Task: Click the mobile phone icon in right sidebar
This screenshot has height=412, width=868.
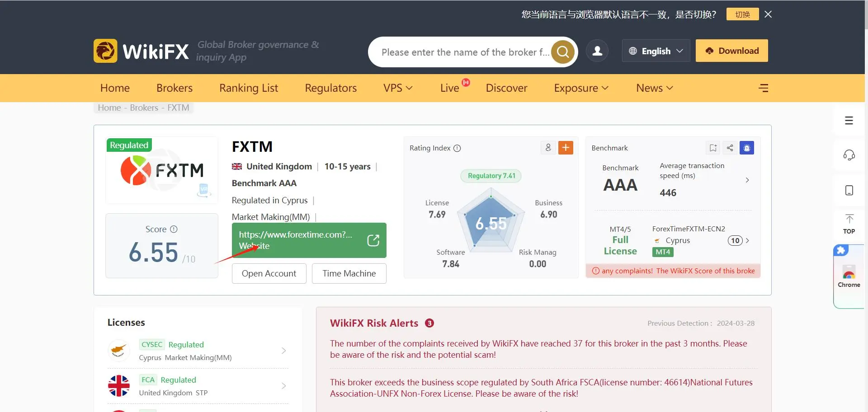Action: [x=849, y=190]
